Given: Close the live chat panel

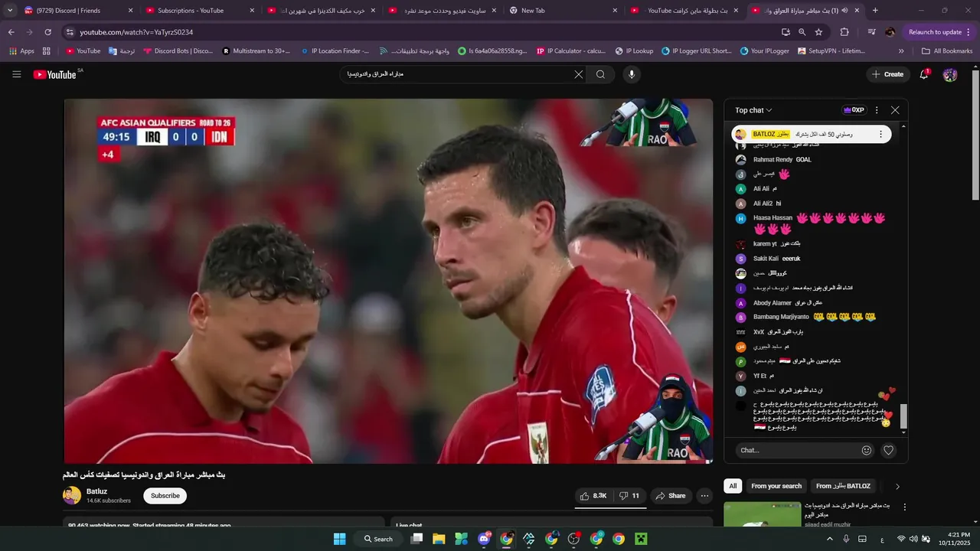Looking at the screenshot, I should [x=895, y=110].
